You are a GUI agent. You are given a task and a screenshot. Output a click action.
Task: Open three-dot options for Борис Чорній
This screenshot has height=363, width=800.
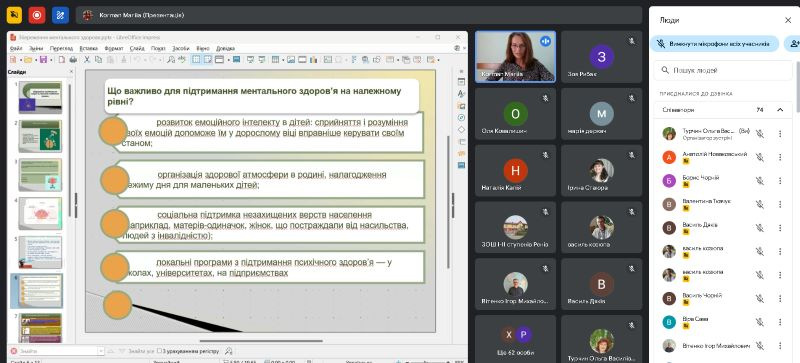click(780, 181)
